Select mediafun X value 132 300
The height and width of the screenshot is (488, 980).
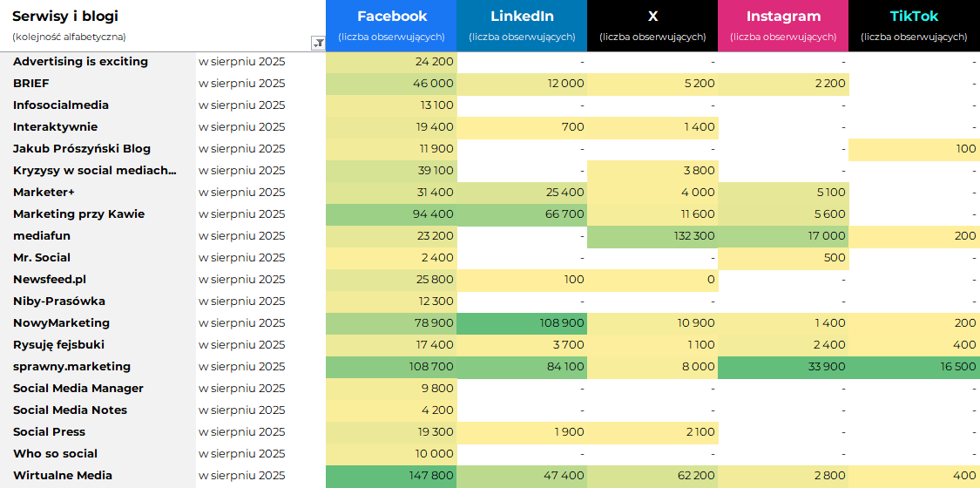tap(652, 236)
